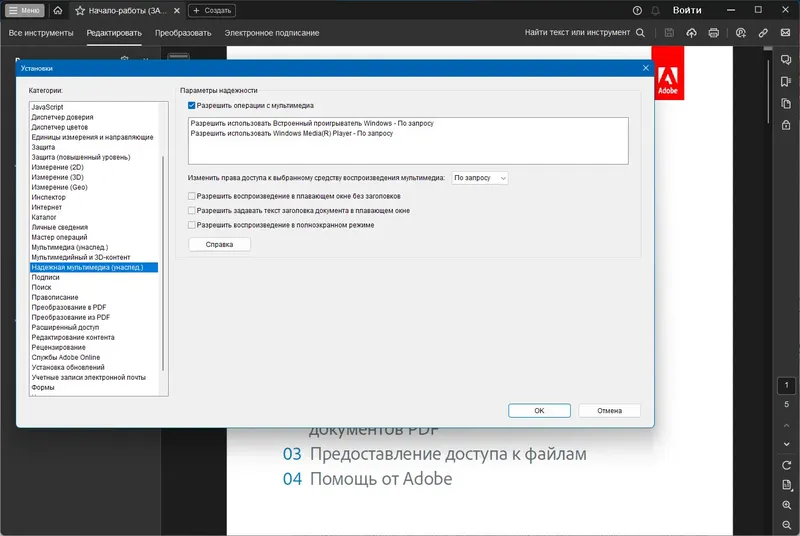Select Надежная мультимедиа (унаслед.) category

point(93,267)
